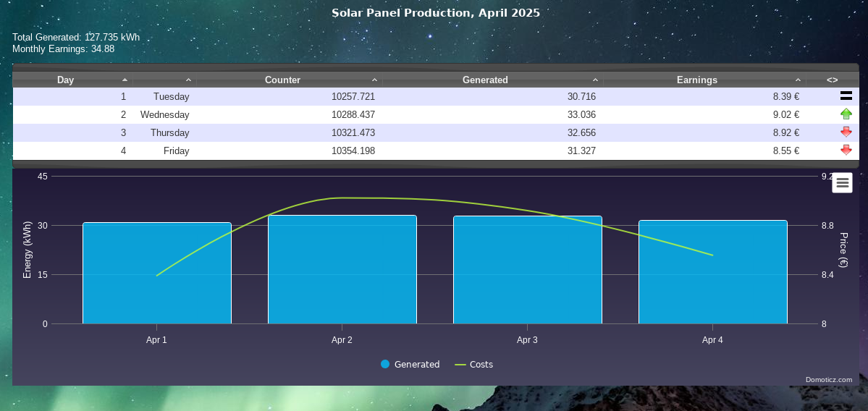
Task: Click the red down arrow in Friday row
Action: pos(846,150)
